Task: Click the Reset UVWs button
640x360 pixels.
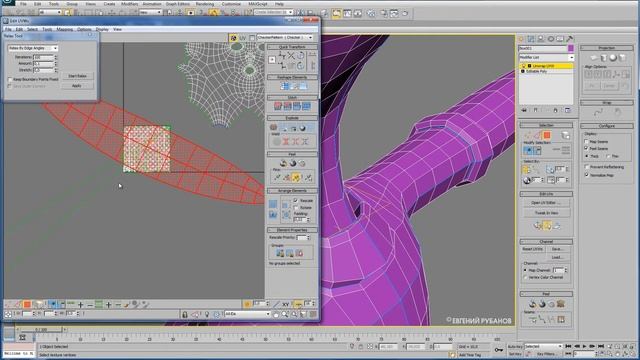Action: [533, 249]
